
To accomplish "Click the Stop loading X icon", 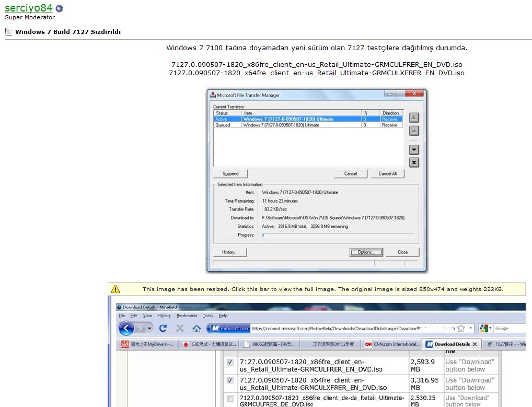I will coord(180,329).
